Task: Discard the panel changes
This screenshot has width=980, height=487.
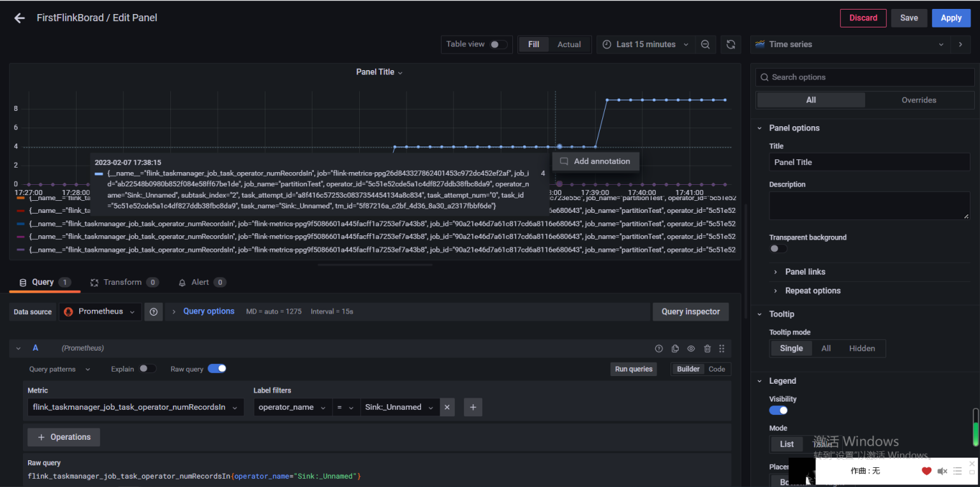Action: 863,18
